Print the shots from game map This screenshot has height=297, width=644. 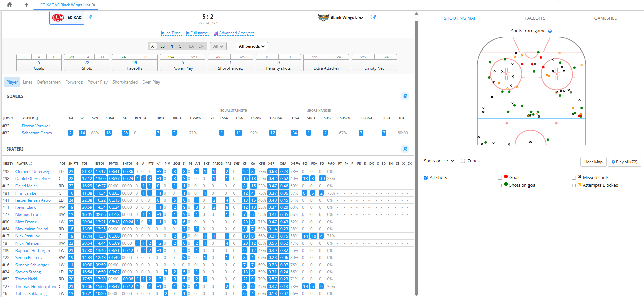pos(550,31)
